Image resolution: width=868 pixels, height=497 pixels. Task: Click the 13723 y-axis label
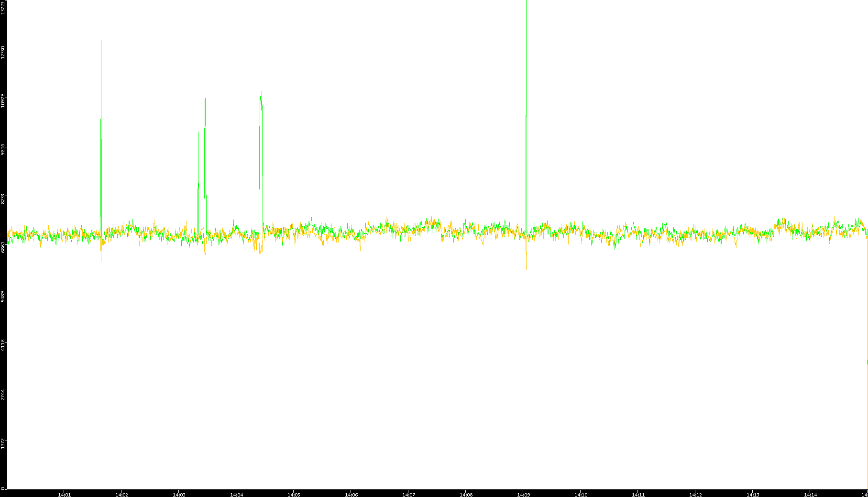click(3, 7)
